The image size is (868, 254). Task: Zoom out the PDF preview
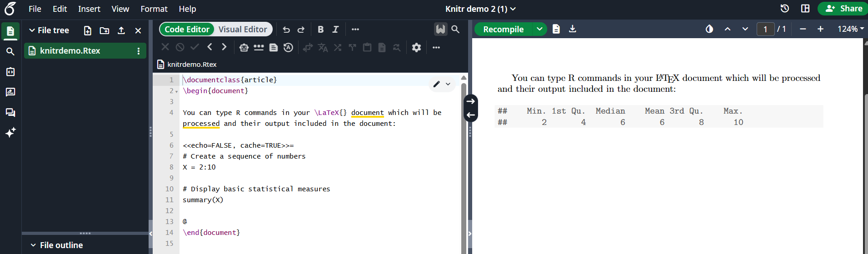[x=803, y=29]
